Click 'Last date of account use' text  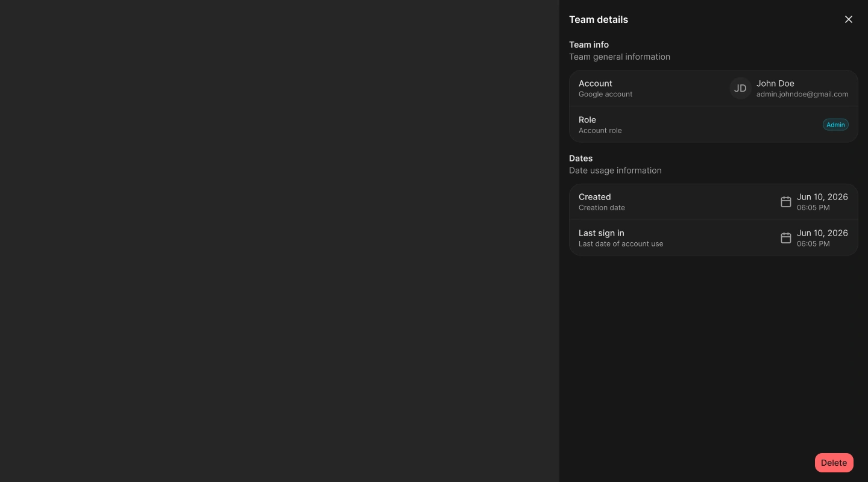click(x=621, y=243)
